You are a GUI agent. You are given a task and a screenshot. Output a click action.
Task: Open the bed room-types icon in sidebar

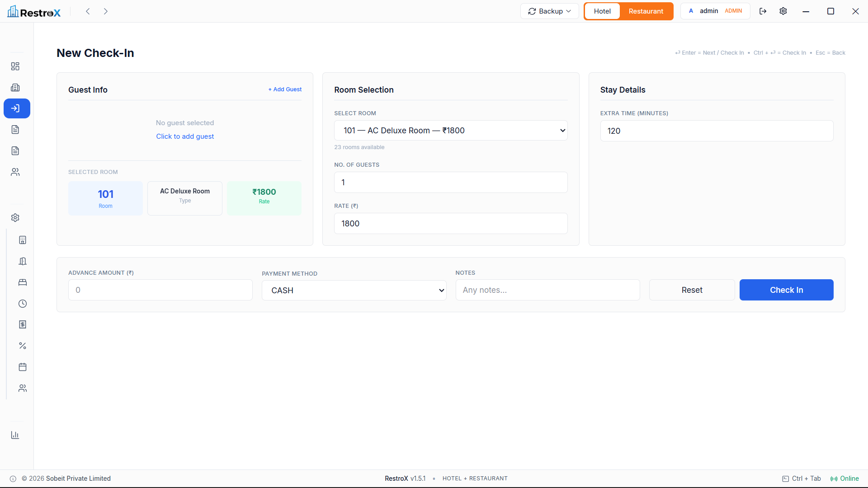coord(23,282)
